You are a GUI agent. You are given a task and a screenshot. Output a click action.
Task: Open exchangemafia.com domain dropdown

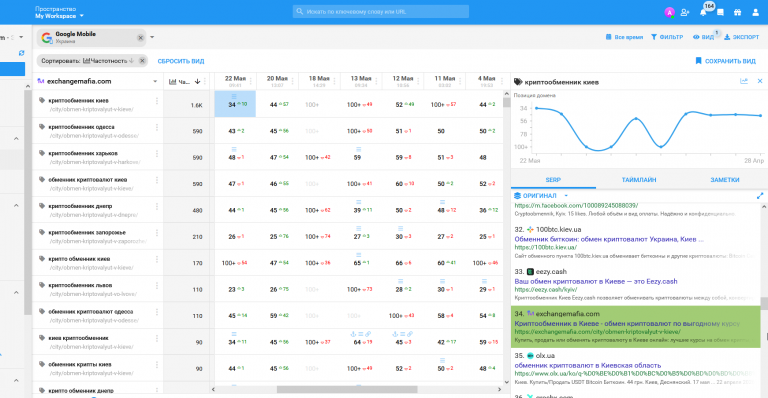(155, 81)
